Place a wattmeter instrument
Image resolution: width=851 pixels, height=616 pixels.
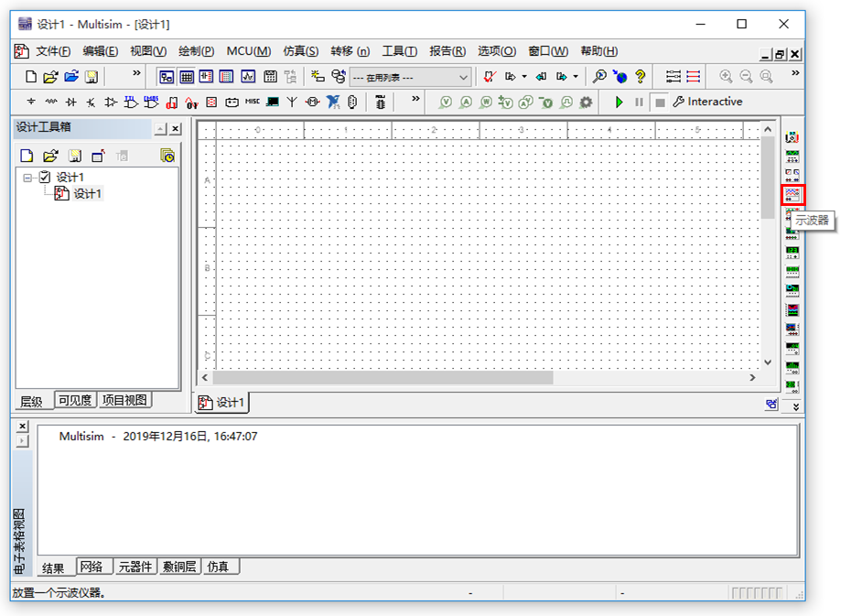792,175
